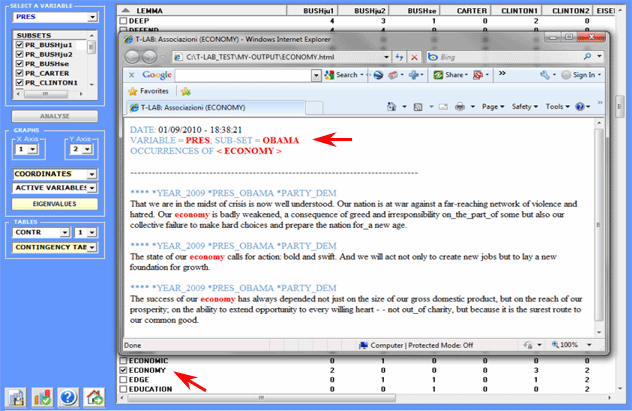The image size is (632, 411).
Task: Open the tables number 1 dropdown
Action: coord(92,232)
